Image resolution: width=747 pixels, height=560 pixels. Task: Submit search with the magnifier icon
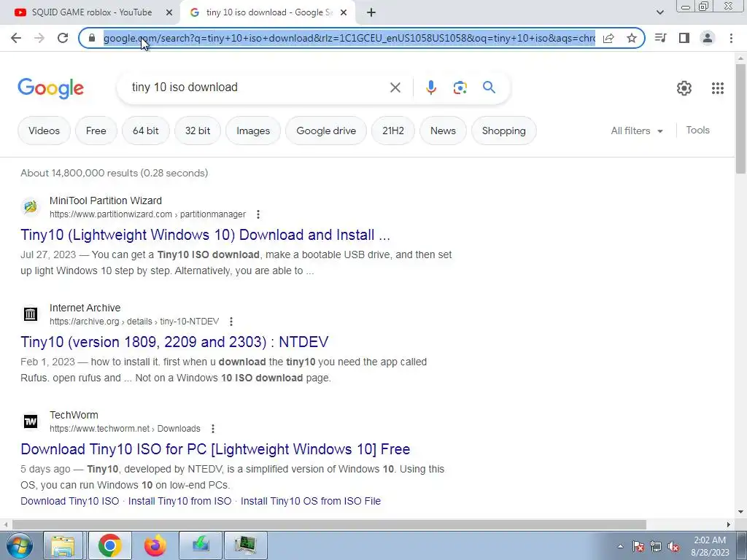pos(489,87)
